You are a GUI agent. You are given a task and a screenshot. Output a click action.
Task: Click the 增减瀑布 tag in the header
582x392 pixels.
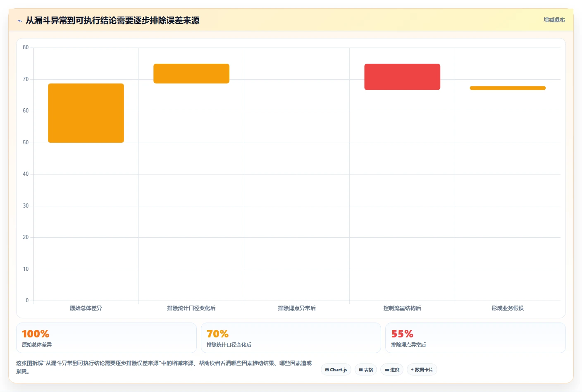coord(554,20)
